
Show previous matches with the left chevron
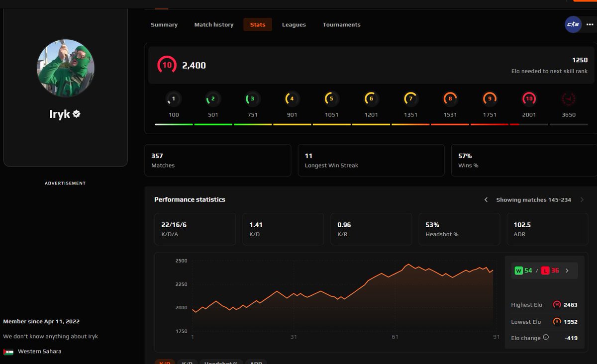point(486,200)
